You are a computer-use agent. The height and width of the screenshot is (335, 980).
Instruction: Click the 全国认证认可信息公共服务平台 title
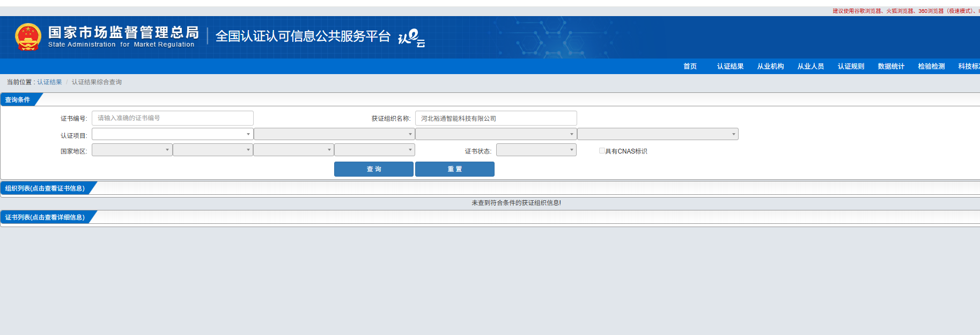pos(303,36)
